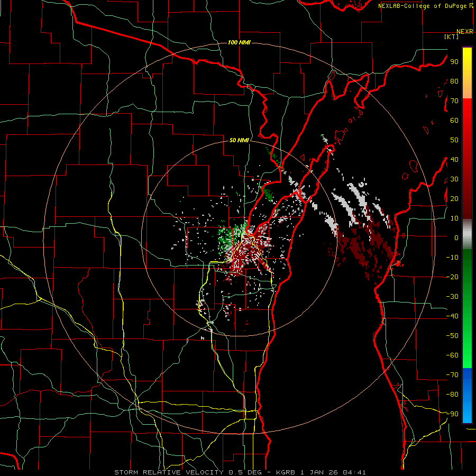Click the positive 80 value on velocity scale
476x476 pixels.
pos(454,81)
